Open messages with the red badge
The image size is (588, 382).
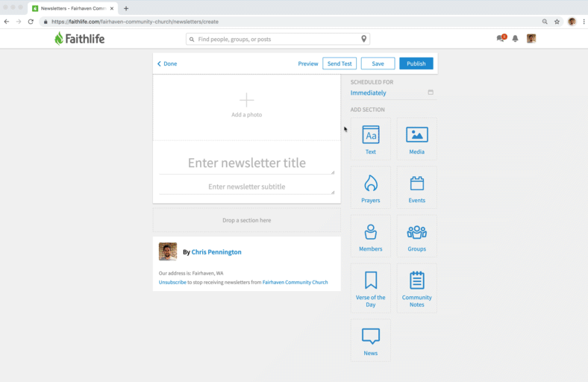[501, 38]
